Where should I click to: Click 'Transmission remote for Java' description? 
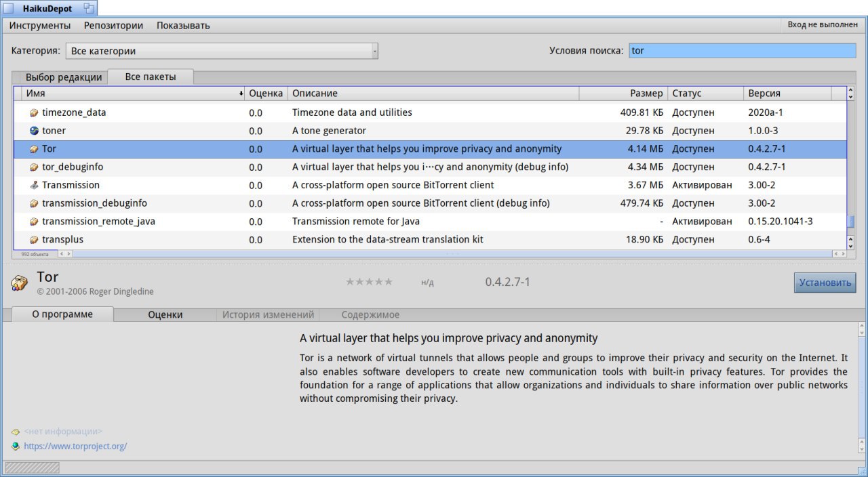[x=356, y=222]
